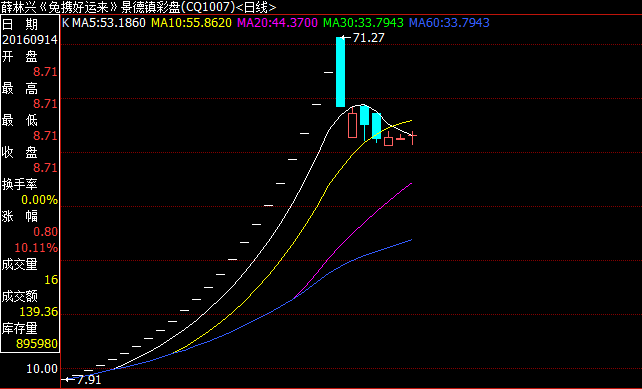
Task: Click the 10.00 price axis label
Action: (x=42, y=369)
